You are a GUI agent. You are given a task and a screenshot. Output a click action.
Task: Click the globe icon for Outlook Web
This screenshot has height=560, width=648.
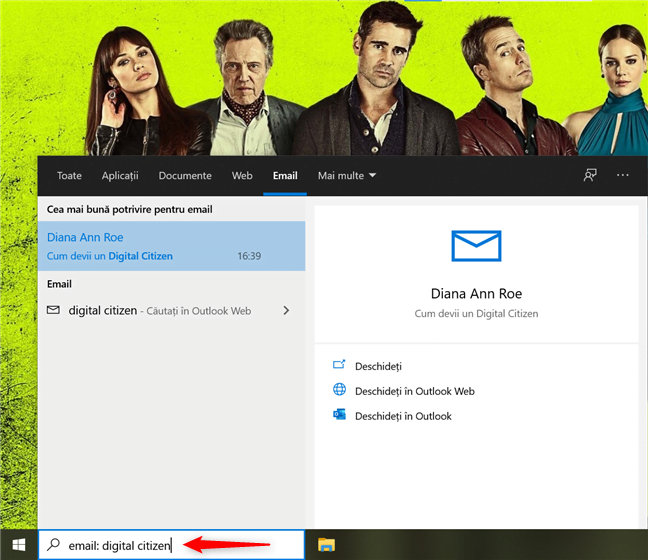click(339, 389)
